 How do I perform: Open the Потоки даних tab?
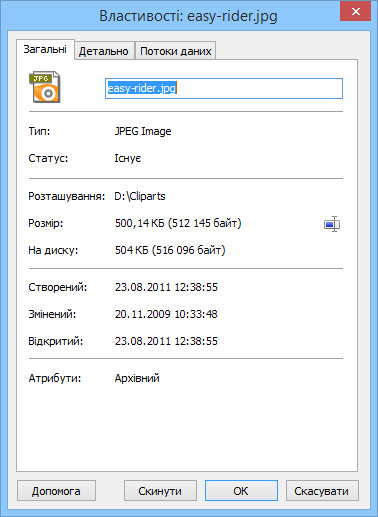click(176, 51)
